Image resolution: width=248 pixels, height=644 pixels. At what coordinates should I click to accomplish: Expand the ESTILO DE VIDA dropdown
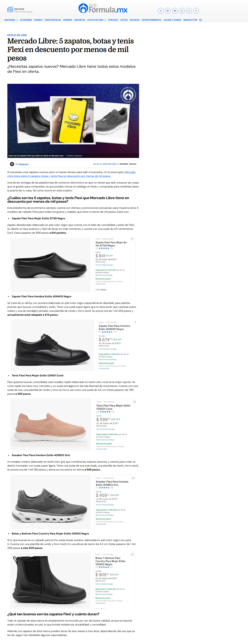pyautogui.click(x=97, y=20)
